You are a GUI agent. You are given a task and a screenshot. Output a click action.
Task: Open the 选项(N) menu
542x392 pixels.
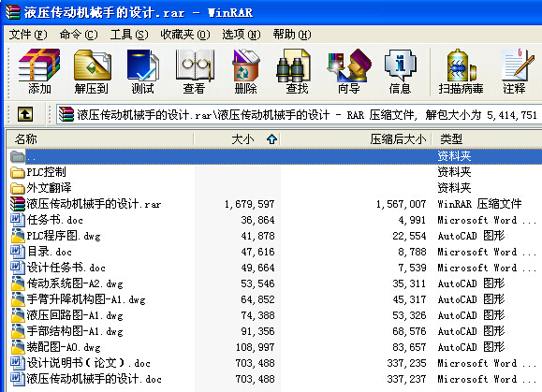(241, 35)
